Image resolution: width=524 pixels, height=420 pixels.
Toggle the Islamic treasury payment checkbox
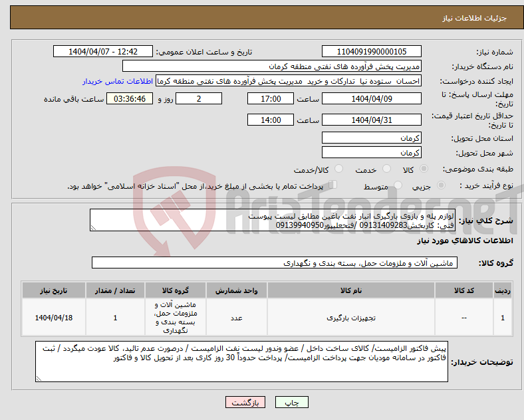tap(333, 185)
